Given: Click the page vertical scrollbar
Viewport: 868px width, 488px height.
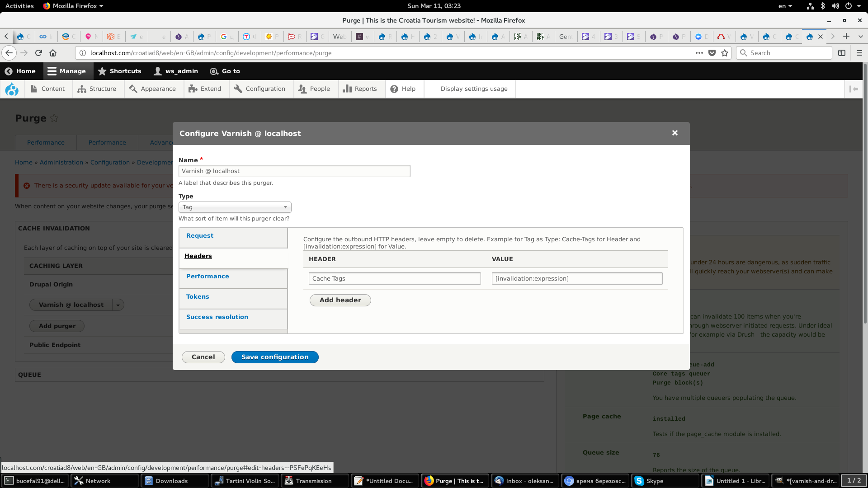Looking at the screenshot, I should coord(865,194).
